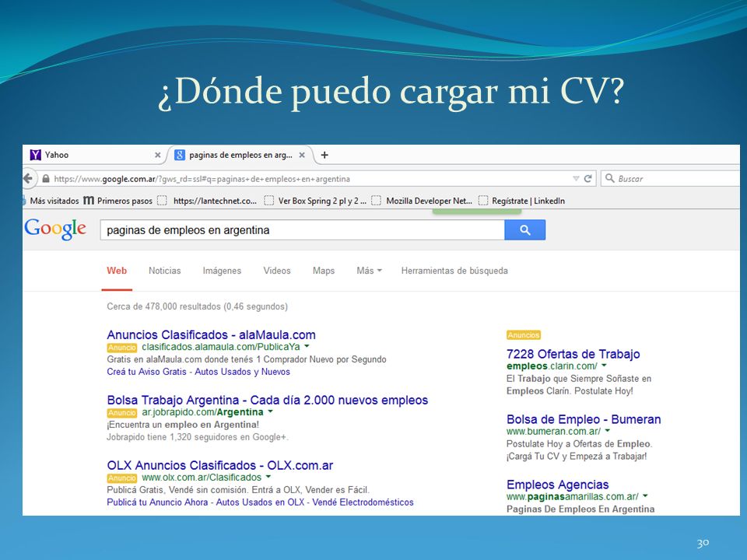Click the Google logo
The width and height of the screenshot is (747, 560).
(x=55, y=229)
